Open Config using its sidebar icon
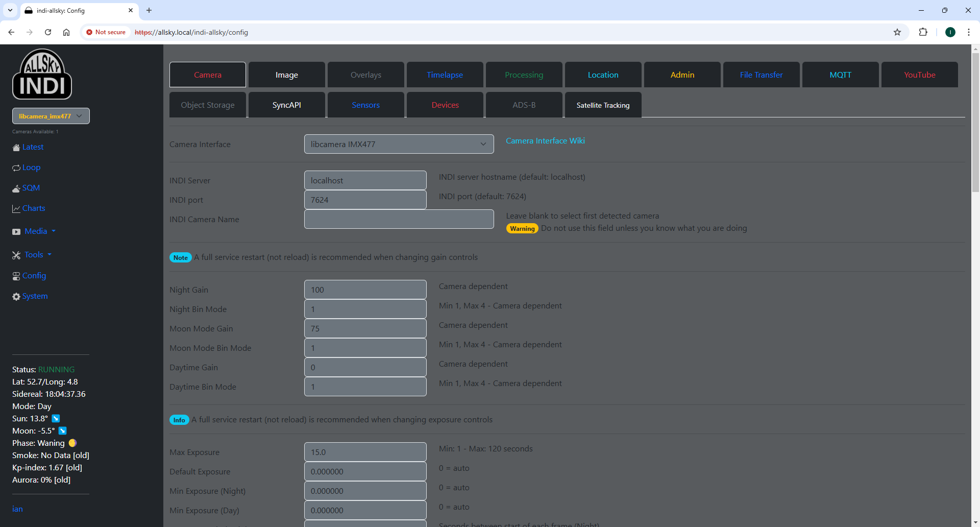The image size is (980, 527). coord(17,276)
